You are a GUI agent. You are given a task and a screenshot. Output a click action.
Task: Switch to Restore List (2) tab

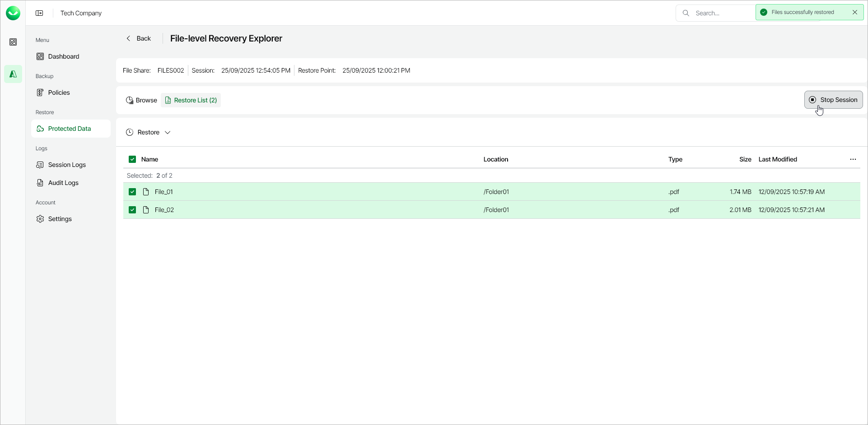(x=191, y=100)
